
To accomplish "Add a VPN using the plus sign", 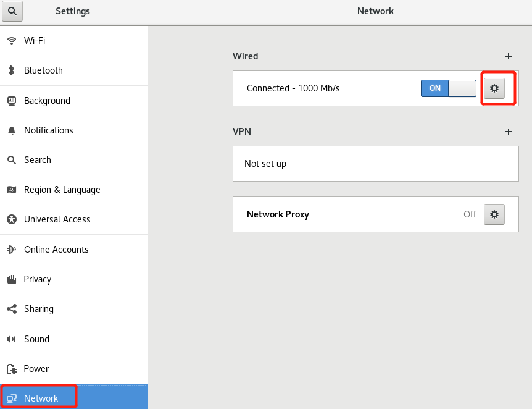I will pyautogui.click(x=509, y=132).
